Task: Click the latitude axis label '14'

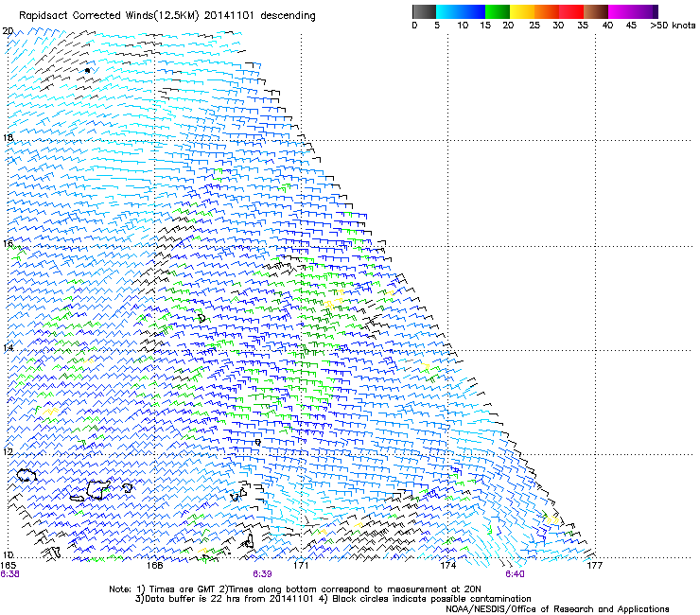Action: pos(8,347)
